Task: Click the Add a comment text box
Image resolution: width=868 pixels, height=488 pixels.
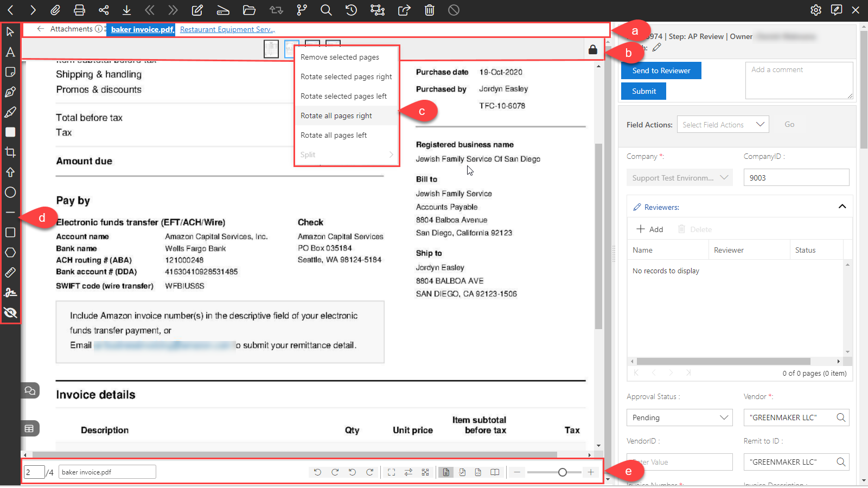Action: tap(799, 80)
